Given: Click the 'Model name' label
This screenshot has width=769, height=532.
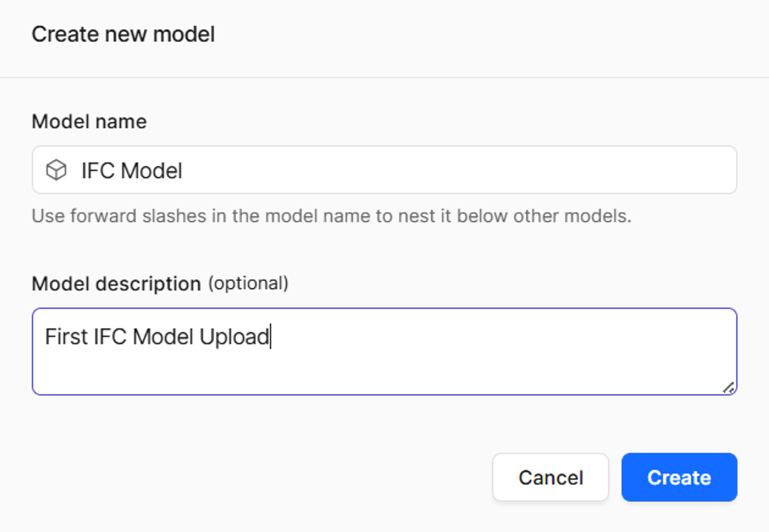Looking at the screenshot, I should (89, 121).
